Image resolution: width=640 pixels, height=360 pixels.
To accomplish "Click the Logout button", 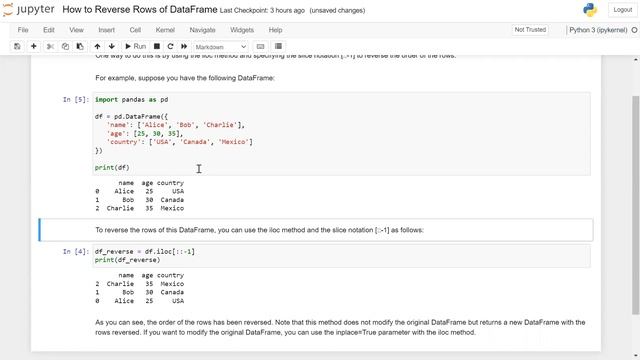I will tap(622, 10).
